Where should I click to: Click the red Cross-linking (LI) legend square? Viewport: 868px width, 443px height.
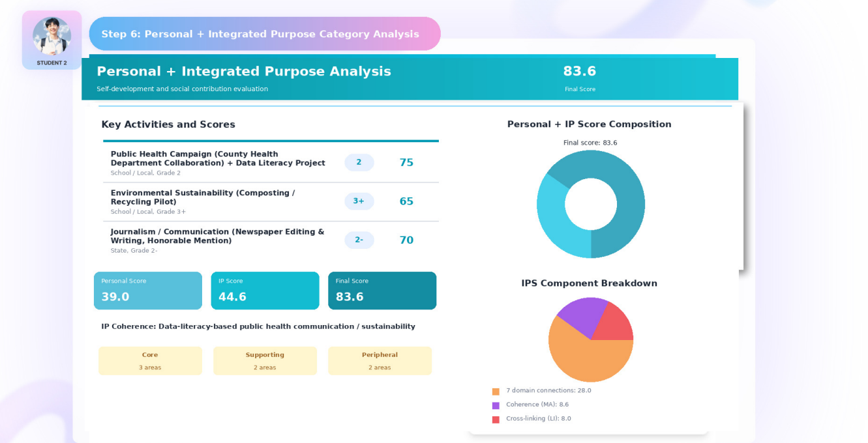click(496, 420)
